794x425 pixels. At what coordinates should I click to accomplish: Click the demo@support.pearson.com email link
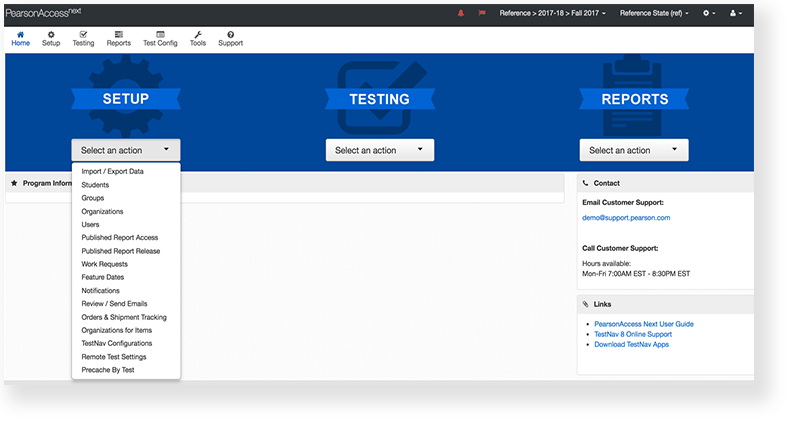click(626, 217)
